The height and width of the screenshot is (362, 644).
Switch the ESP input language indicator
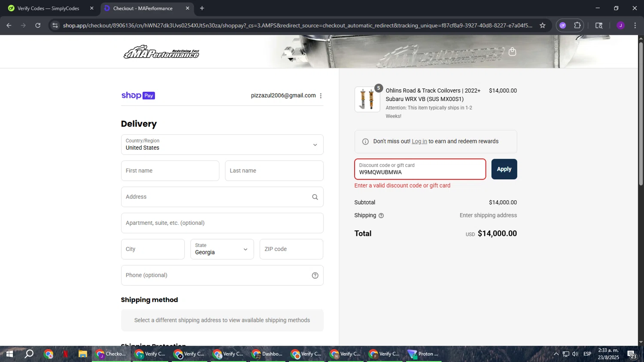click(587, 354)
